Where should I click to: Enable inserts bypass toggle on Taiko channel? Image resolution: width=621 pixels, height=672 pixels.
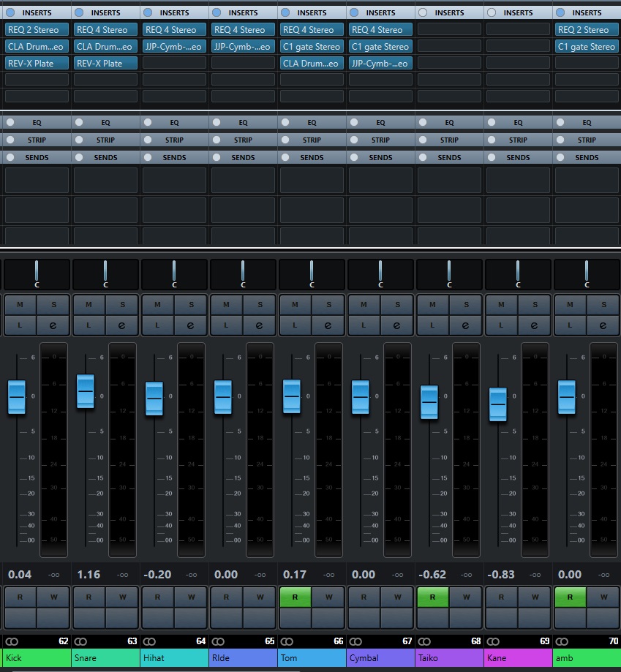pyautogui.click(x=423, y=12)
